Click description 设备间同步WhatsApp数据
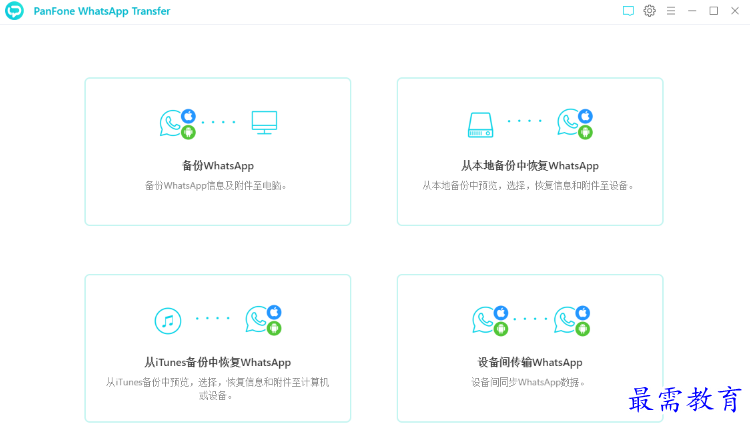The image size is (750, 431). 528,382
